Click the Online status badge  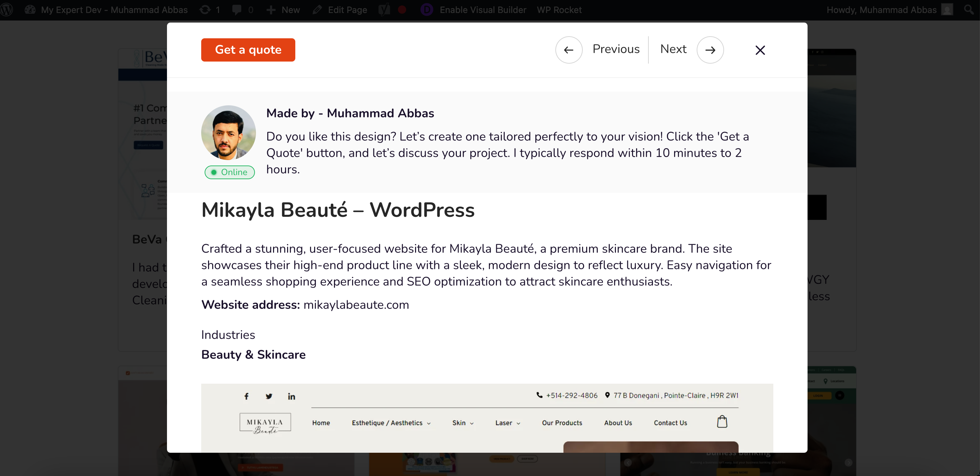pyautogui.click(x=229, y=172)
